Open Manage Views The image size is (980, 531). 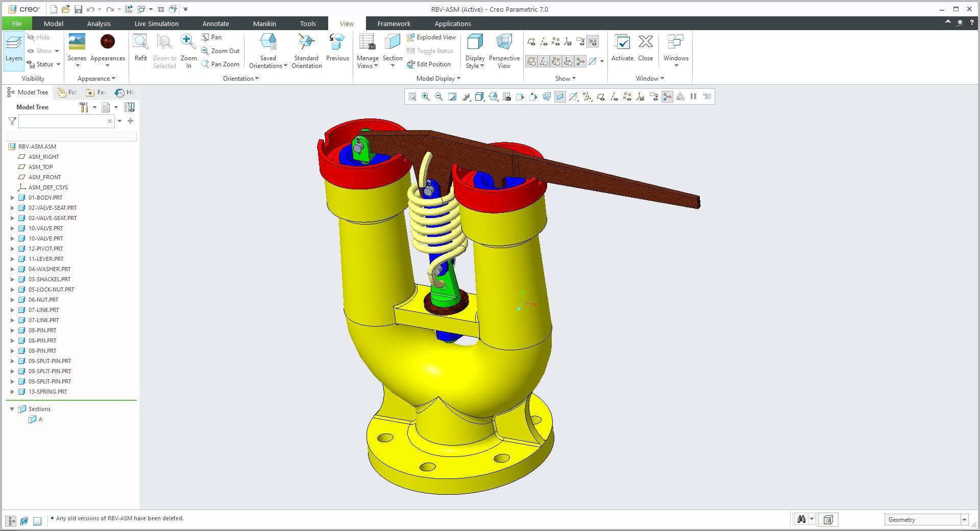pyautogui.click(x=367, y=51)
